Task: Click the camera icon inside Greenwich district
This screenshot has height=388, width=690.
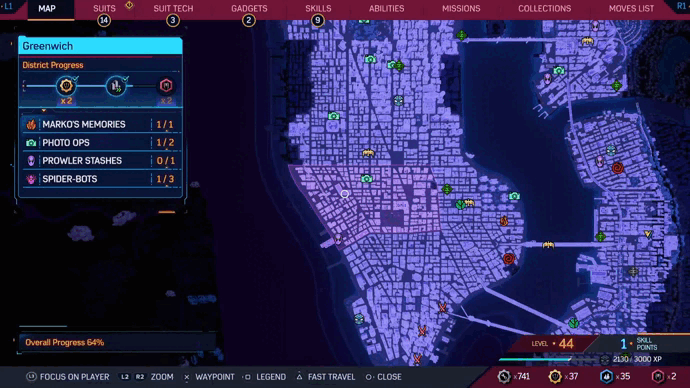Action: pos(367,179)
